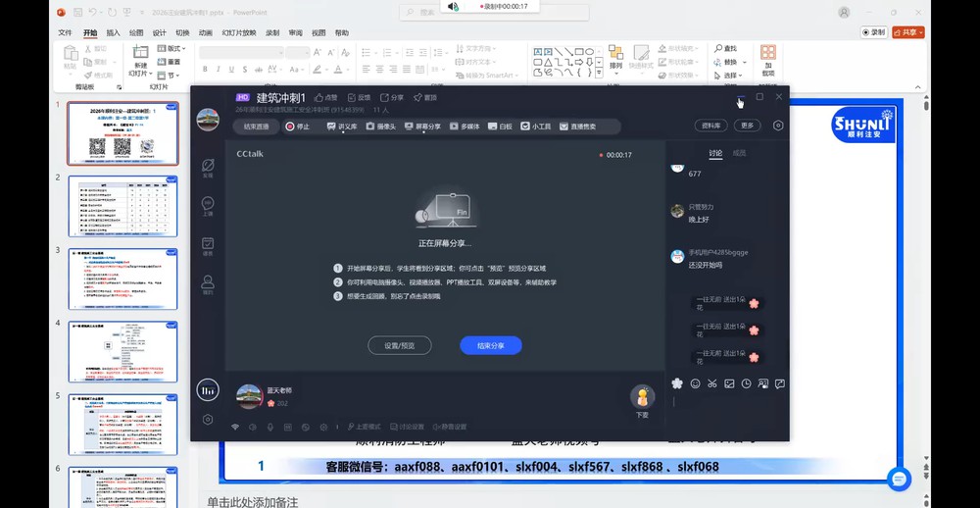Open the emoji picker in chat
Screen dimensions: 980x508
[695, 383]
